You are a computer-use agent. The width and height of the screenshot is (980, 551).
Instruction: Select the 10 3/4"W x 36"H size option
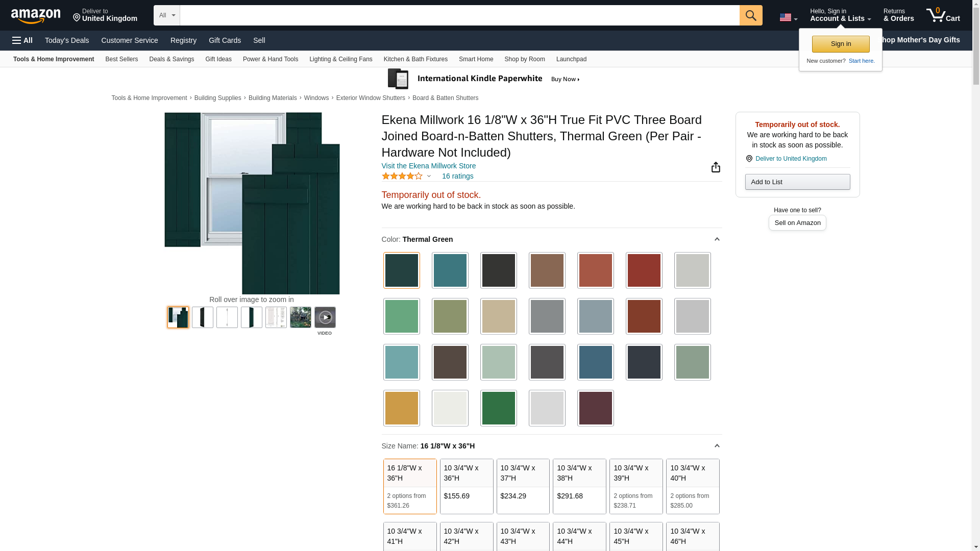[x=466, y=486]
